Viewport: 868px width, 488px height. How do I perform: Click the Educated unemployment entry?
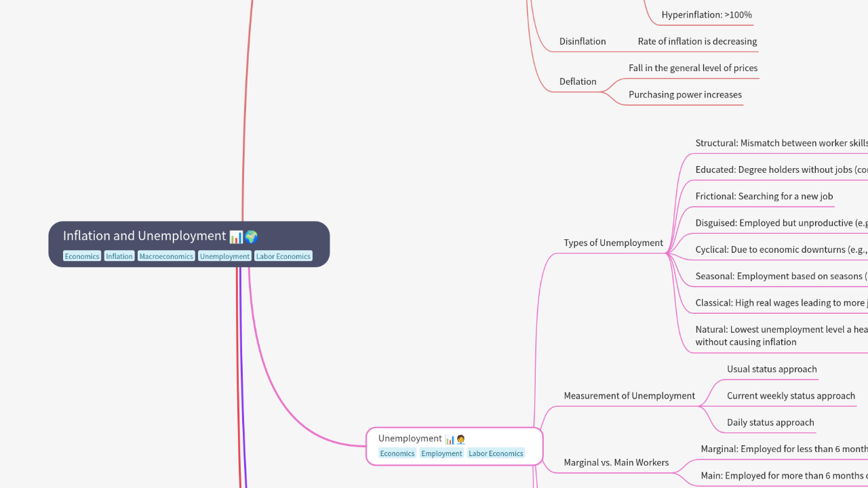pos(781,169)
